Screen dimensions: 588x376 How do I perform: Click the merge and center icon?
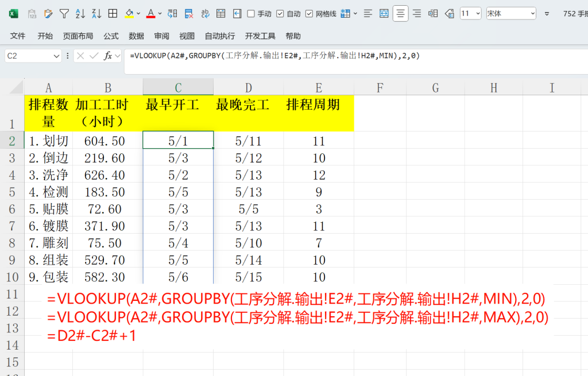point(384,14)
